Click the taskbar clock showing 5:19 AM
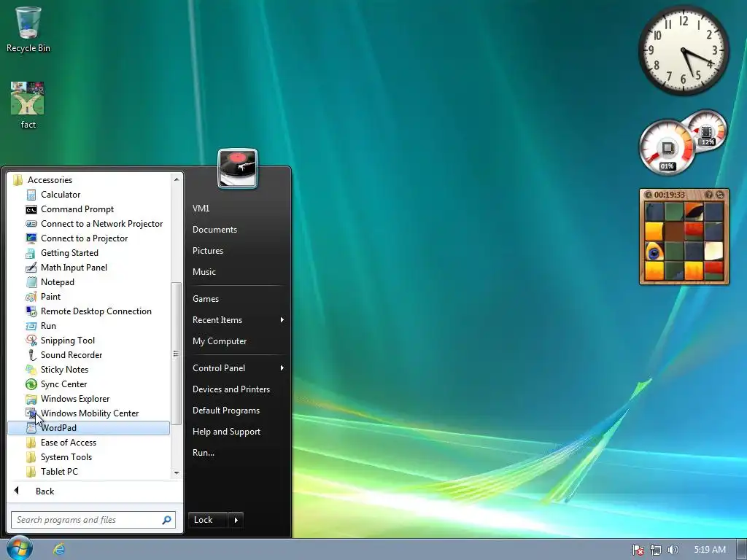The height and width of the screenshot is (560, 747). coord(710,550)
